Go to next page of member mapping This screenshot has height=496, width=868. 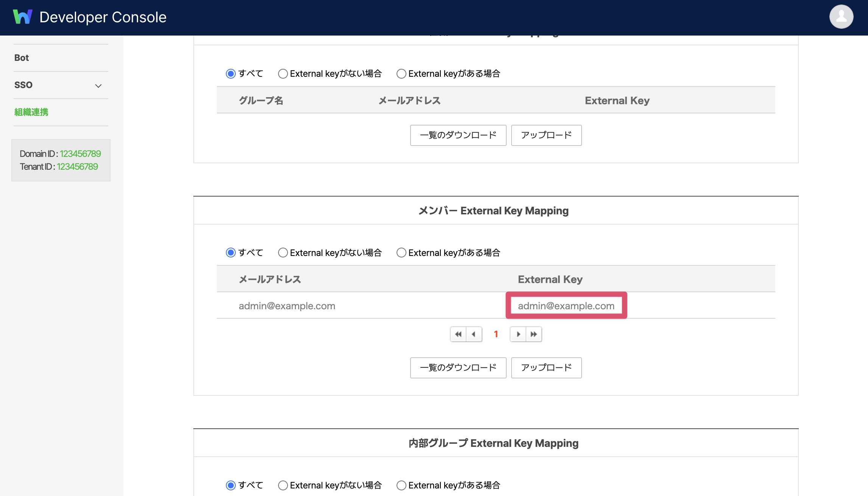[x=518, y=334]
